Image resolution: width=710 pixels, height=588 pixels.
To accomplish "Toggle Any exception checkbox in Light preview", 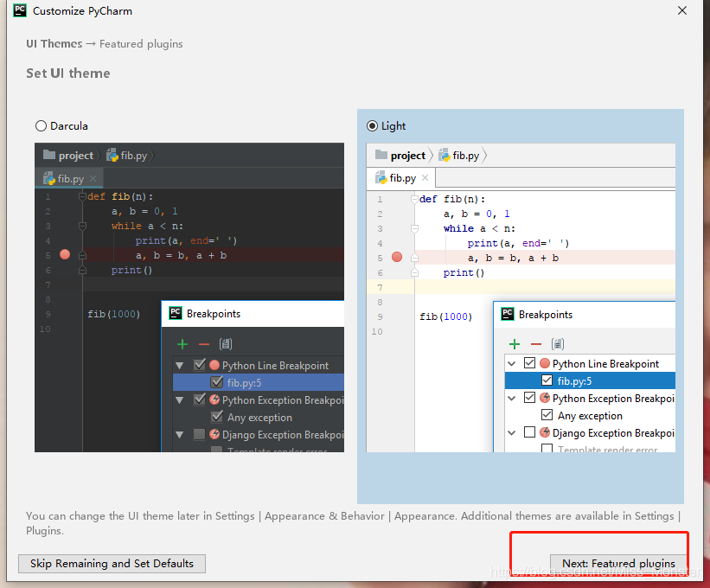I will point(547,415).
